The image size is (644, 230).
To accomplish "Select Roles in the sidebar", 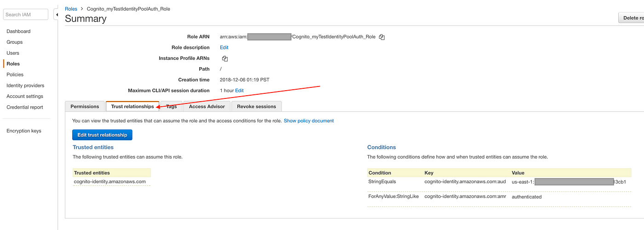I will pos(13,64).
